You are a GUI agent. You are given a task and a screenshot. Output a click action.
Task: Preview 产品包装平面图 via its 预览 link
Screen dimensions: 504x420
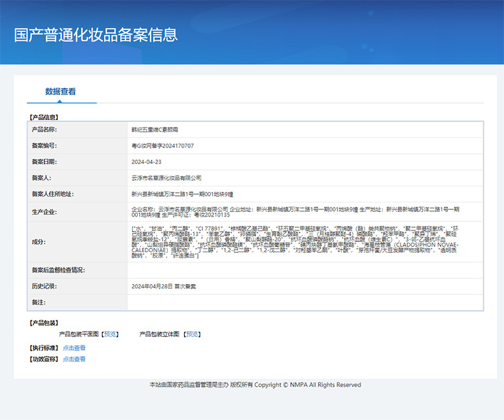110,334
